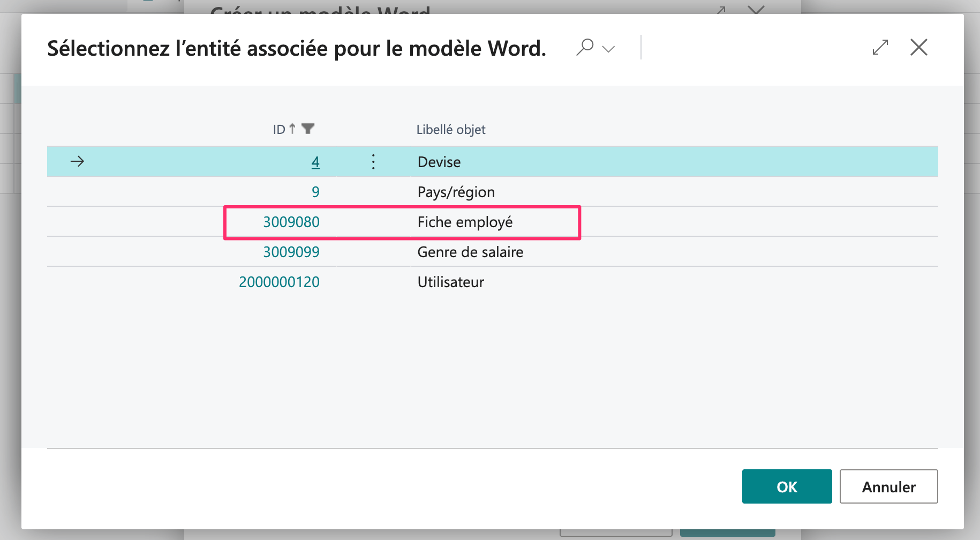Click the row arrow indicator beside Devise

pos(78,161)
